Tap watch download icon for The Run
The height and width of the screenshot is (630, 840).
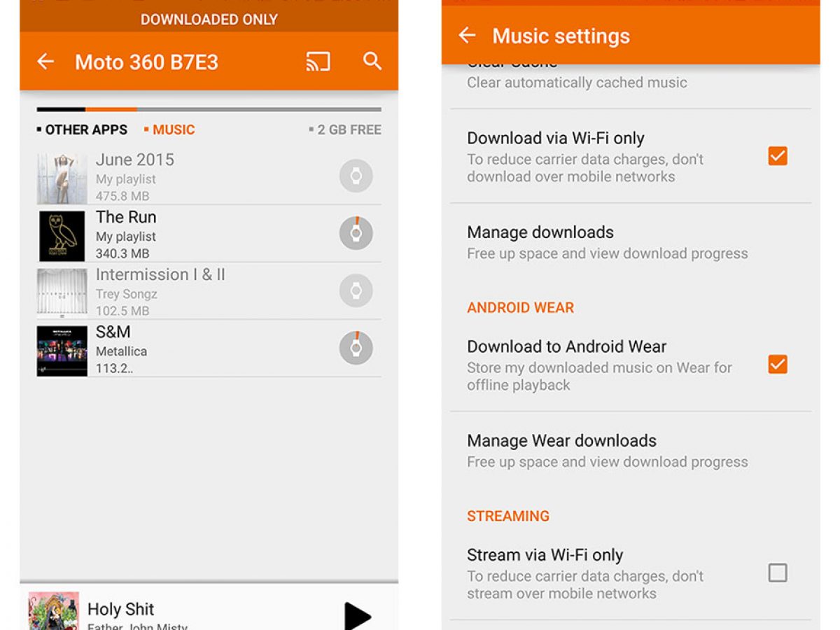point(356,233)
